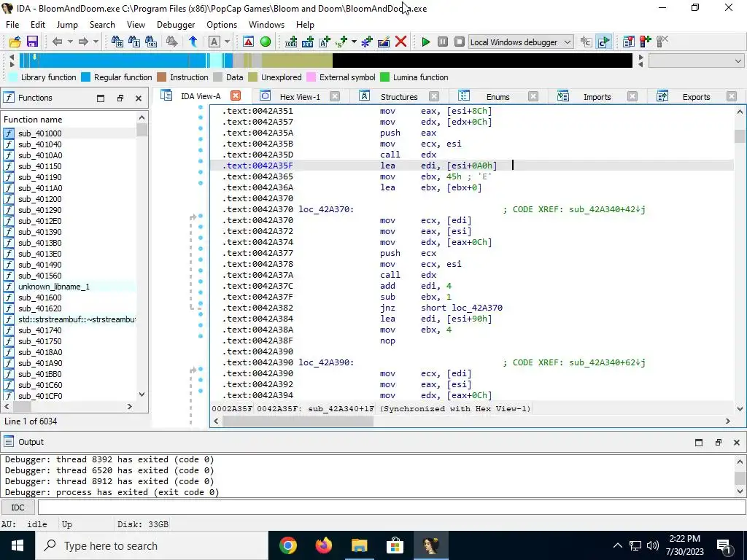The image size is (747, 560).
Task: Click the red warning triangle window icon
Action: pos(248,42)
